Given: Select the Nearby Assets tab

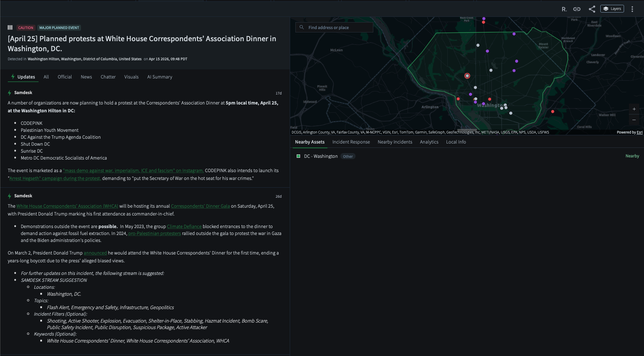Looking at the screenshot, I should [x=310, y=142].
